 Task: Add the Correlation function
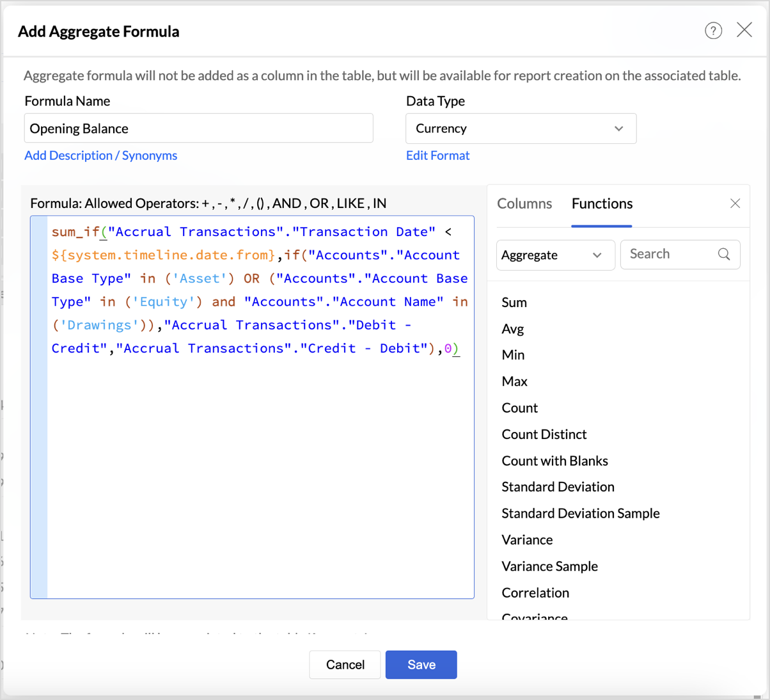535,593
